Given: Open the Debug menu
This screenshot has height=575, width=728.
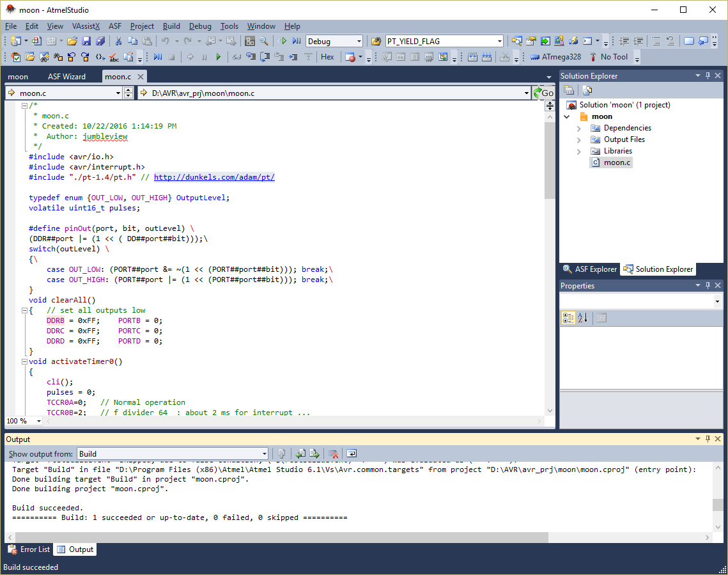Looking at the screenshot, I should 200,26.
